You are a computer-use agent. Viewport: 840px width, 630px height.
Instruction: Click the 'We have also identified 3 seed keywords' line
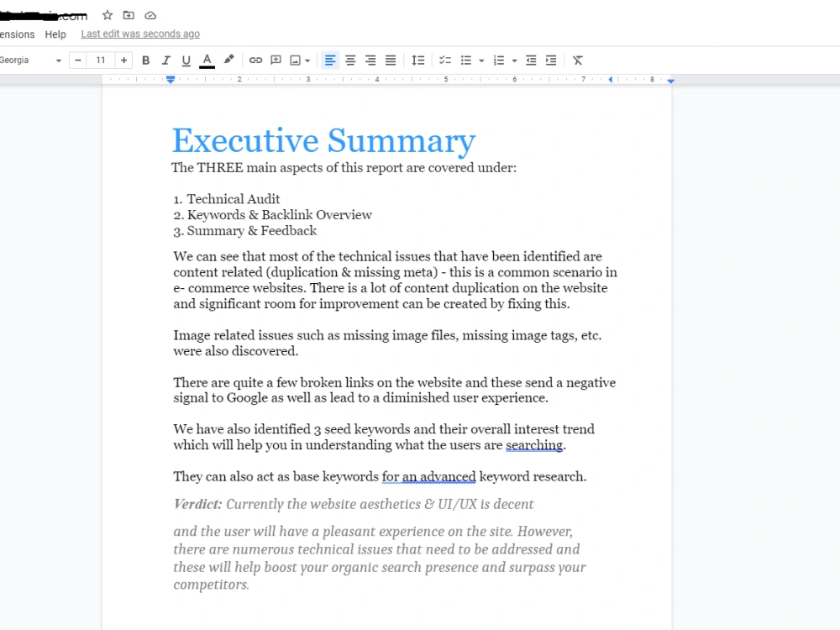click(384, 429)
